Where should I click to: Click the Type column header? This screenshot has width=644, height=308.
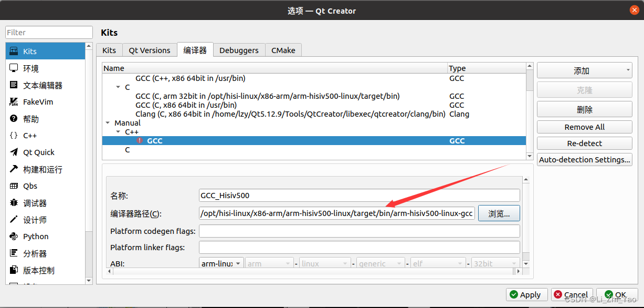(487, 68)
